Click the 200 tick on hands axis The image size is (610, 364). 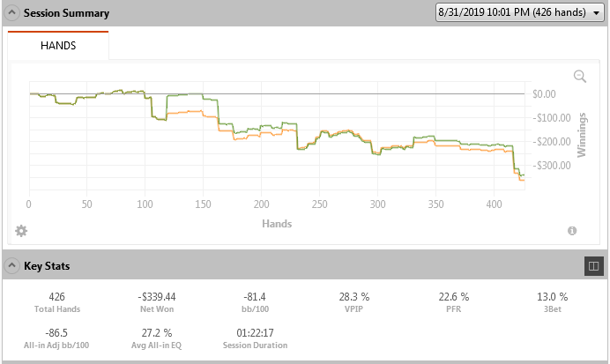[x=262, y=204]
